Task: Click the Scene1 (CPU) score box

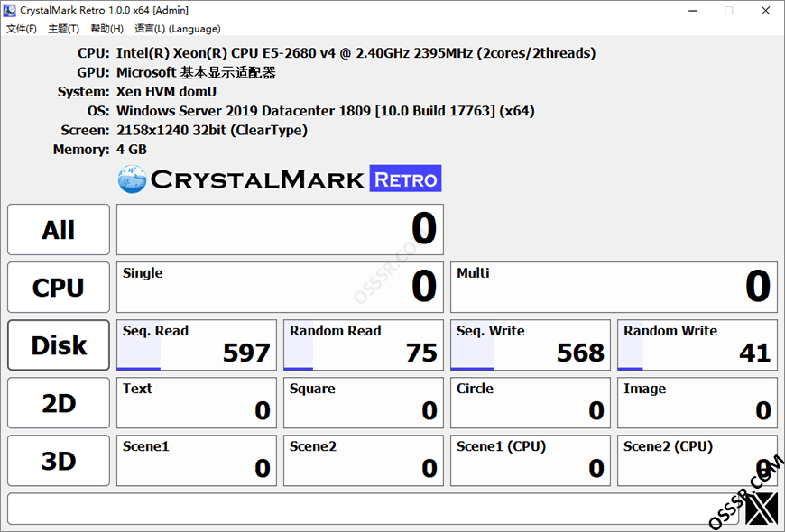Action: (x=531, y=461)
